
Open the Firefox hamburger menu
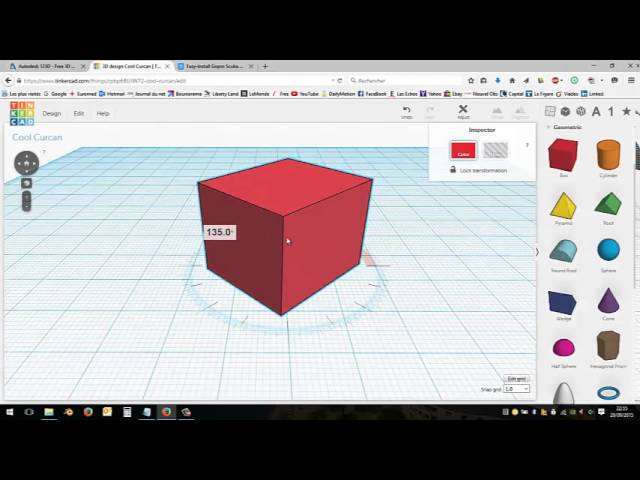pyautogui.click(x=631, y=80)
